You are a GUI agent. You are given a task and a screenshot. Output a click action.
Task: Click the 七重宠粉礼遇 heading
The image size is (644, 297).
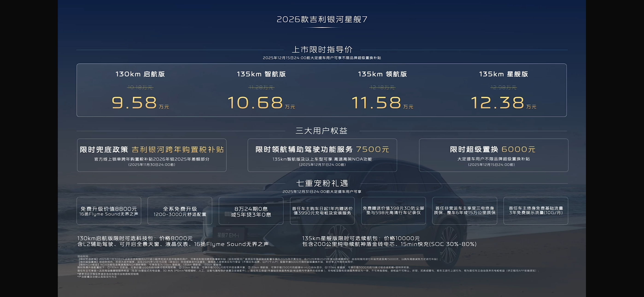[322, 183]
